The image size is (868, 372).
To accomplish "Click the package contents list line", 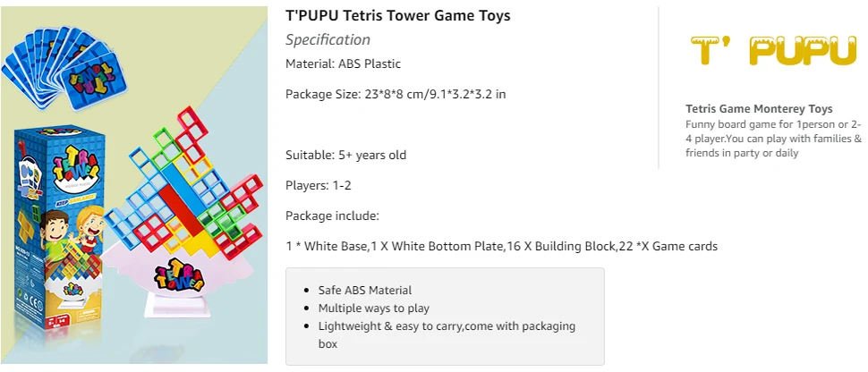I will (x=501, y=246).
